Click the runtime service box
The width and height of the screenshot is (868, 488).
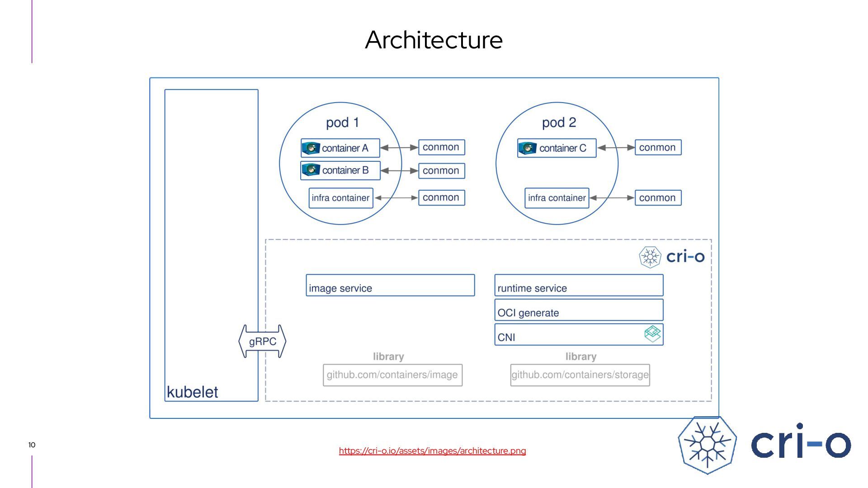[x=579, y=286]
